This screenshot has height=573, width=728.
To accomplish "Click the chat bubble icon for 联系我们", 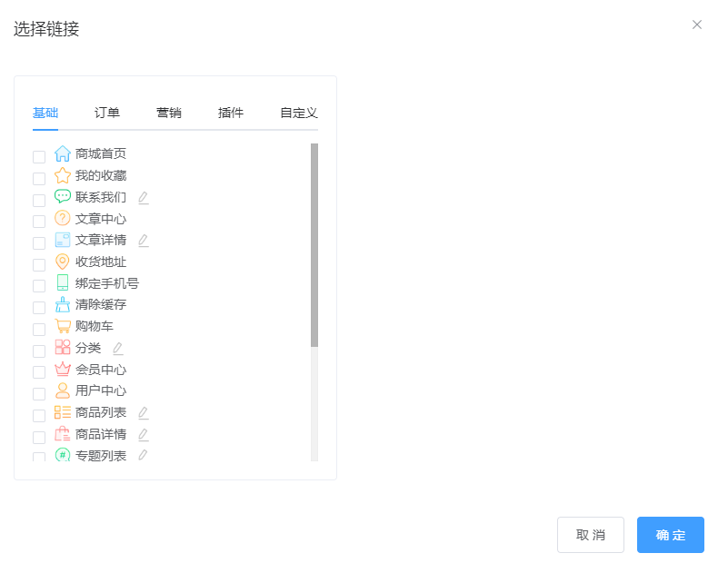I will click(63, 196).
